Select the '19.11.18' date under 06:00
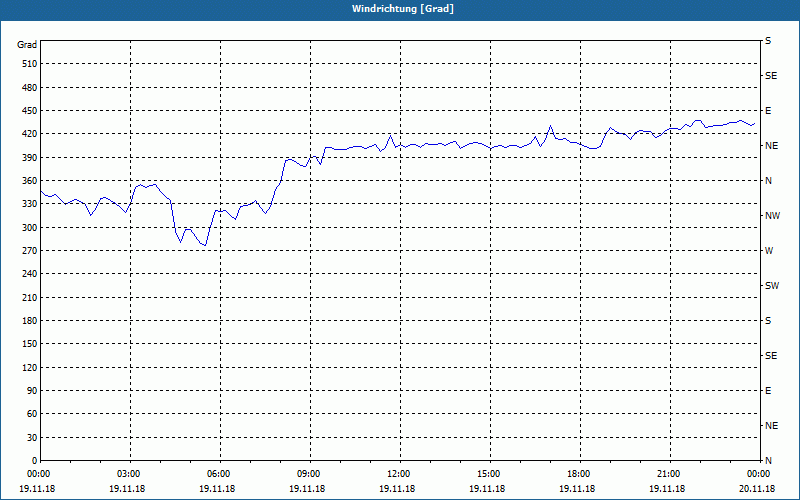The width and height of the screenshot is (800, 500). pyautogui.click(x=217, y=488)
